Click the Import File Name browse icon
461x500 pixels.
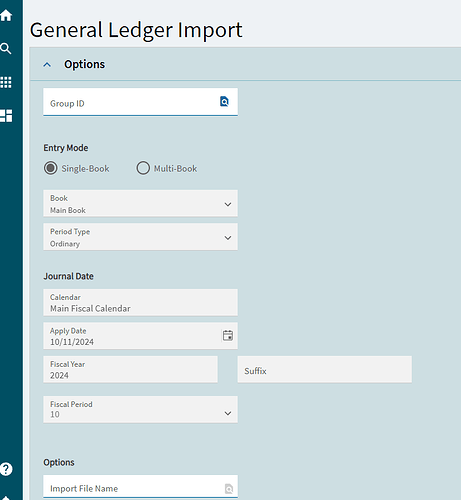click(x=229, y=489)
